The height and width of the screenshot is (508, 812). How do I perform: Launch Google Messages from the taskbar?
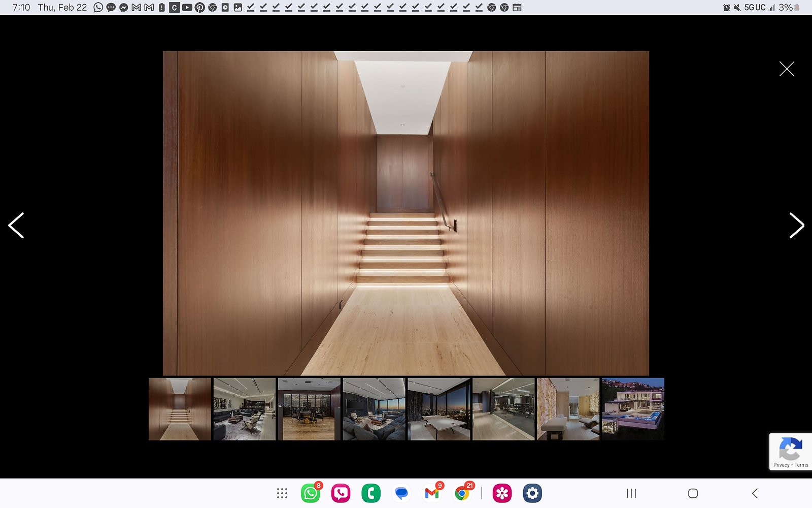[x=401, y=493]
